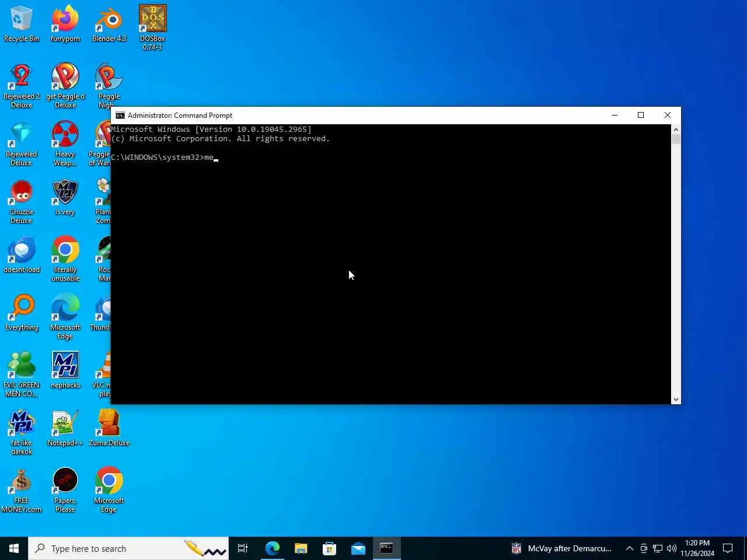Image resolution: width=747 pixels, height=560 pixels.
Task: Select the fat like darkok icon
Action: (x=22, y=432)
